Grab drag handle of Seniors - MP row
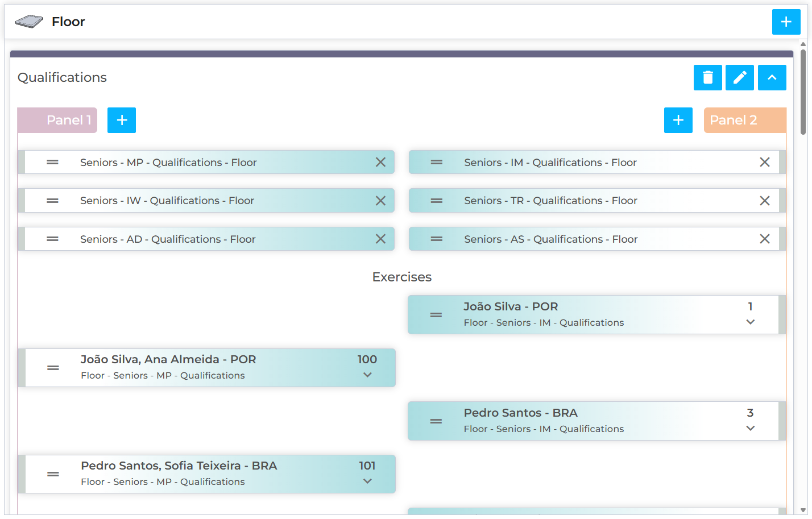 52,163
